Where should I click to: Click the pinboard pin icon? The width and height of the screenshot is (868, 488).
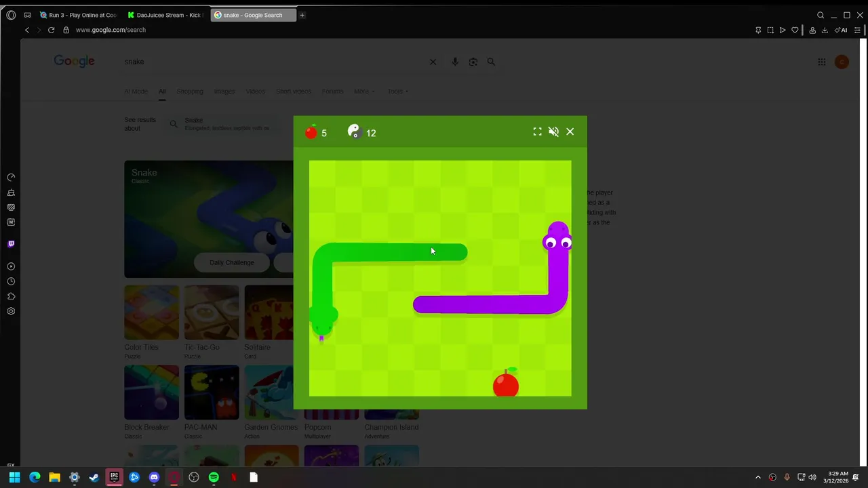pos(758,30)
